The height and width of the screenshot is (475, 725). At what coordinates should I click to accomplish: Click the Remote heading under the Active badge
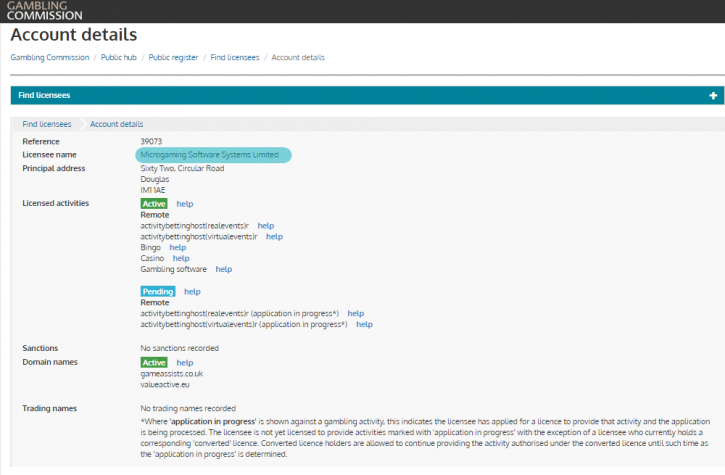[x=155, y=215]
